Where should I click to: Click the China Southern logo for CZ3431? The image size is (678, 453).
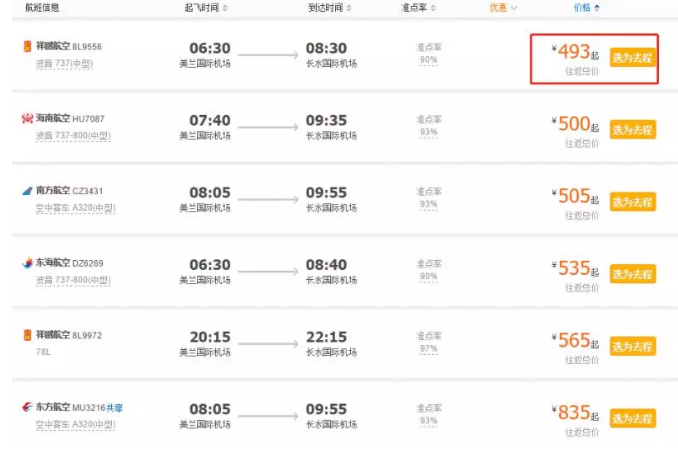point(27,191)
